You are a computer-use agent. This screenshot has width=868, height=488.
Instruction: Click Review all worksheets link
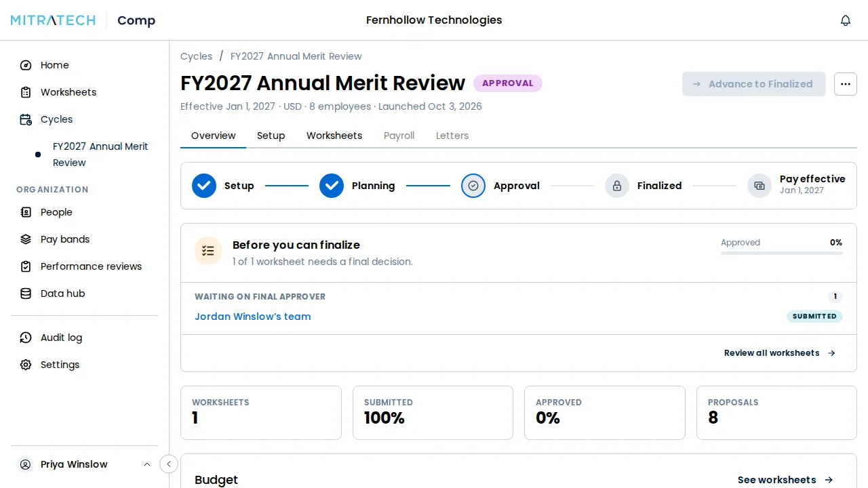(x=780, y=353)
